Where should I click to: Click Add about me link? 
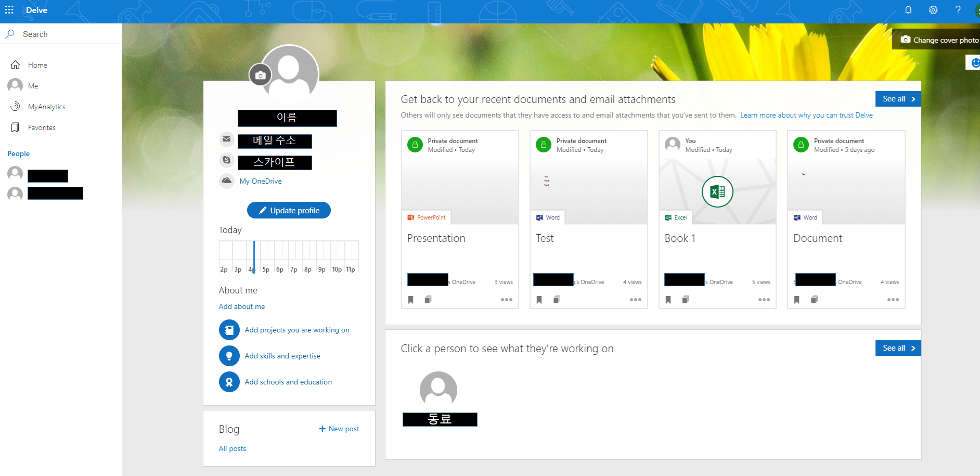242,306
